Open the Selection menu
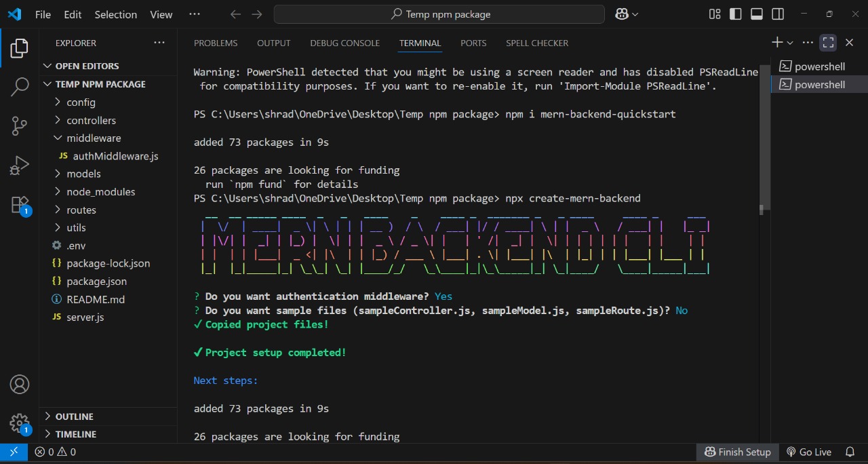868x464 pixels. 115,14
